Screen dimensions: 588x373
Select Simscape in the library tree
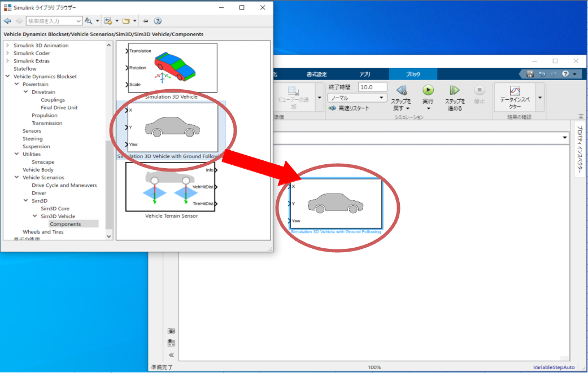[43, 162]
